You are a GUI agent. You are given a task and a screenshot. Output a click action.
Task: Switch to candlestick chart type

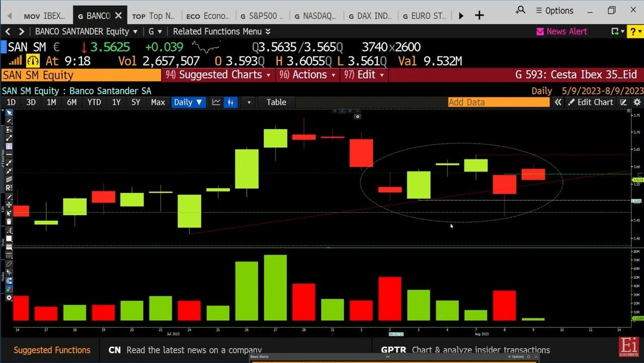pyautogui.click(x=230, y=102)
